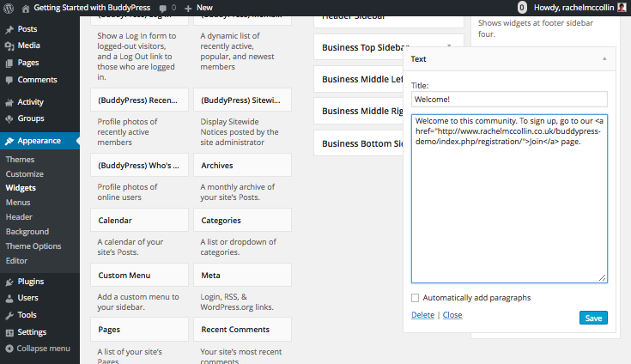Select the Widgets submenu item
Image resolution: width=631 pixels, height=364 pixels.
[x=21, y=188]
